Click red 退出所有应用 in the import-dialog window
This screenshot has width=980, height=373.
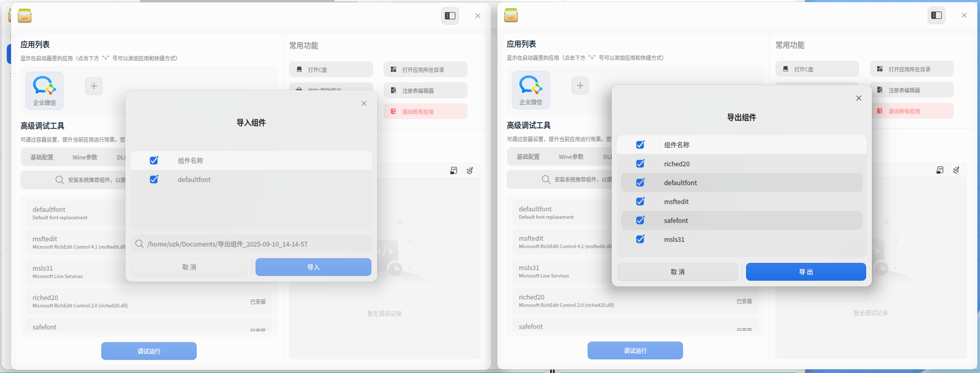click(x=425, y=111)
